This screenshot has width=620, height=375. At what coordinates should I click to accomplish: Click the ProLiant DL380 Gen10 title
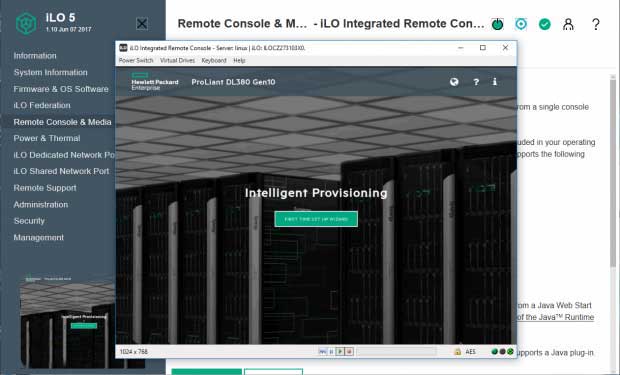coord(233,82)
